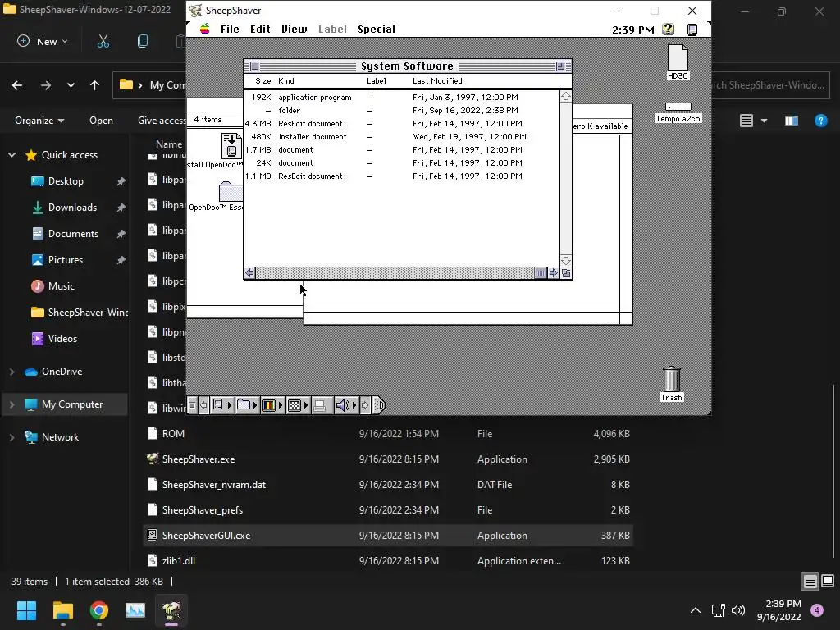Switch Explorer to details view toggle

pos(810,582)
